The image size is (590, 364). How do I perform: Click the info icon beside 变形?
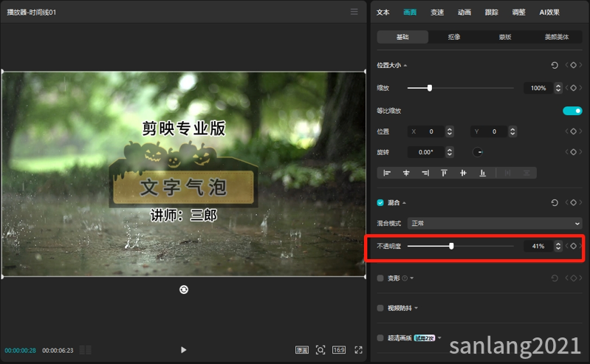tap(405, 278)
